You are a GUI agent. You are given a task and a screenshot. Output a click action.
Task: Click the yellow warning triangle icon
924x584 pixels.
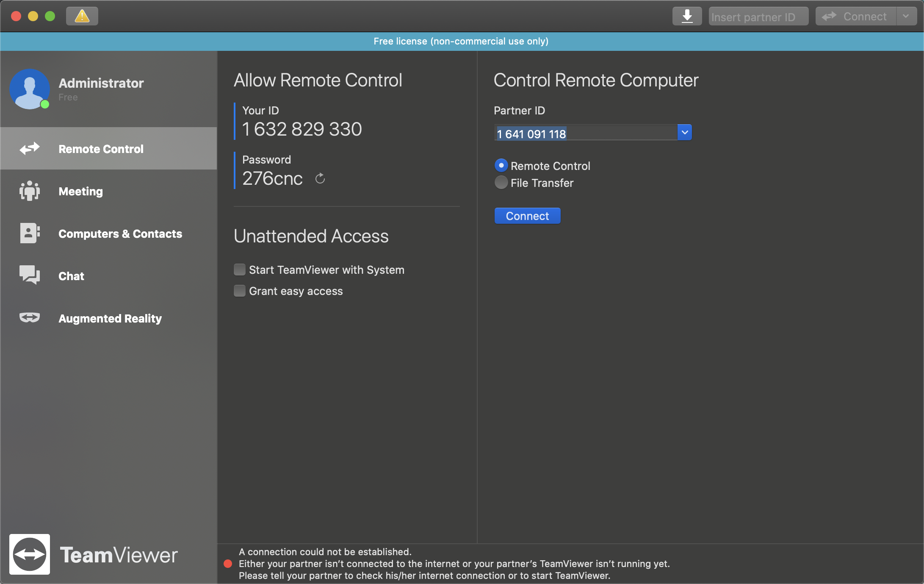point(82,16)
